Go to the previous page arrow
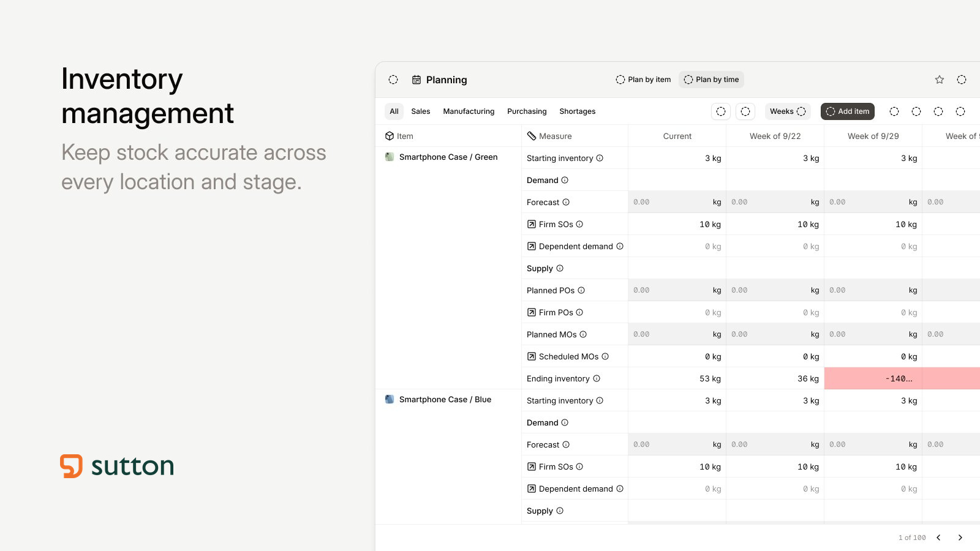 click(938, 538)
